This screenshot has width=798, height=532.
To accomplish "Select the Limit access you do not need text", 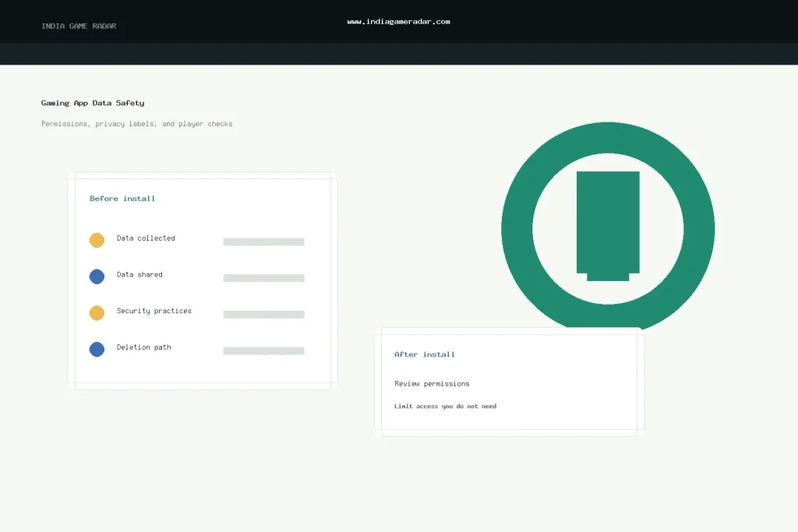I will tap(445, 407).
